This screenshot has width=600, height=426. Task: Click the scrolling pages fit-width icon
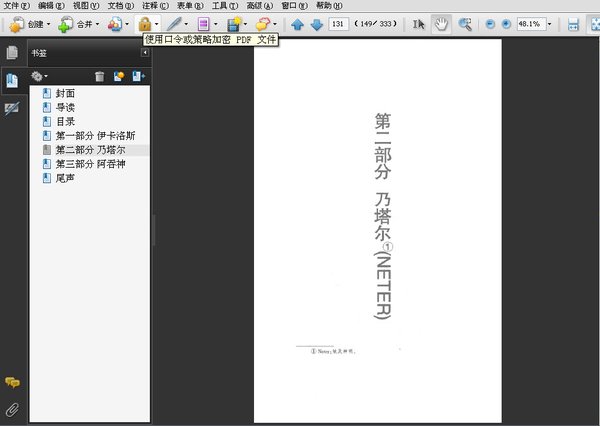tap(573, 24)
